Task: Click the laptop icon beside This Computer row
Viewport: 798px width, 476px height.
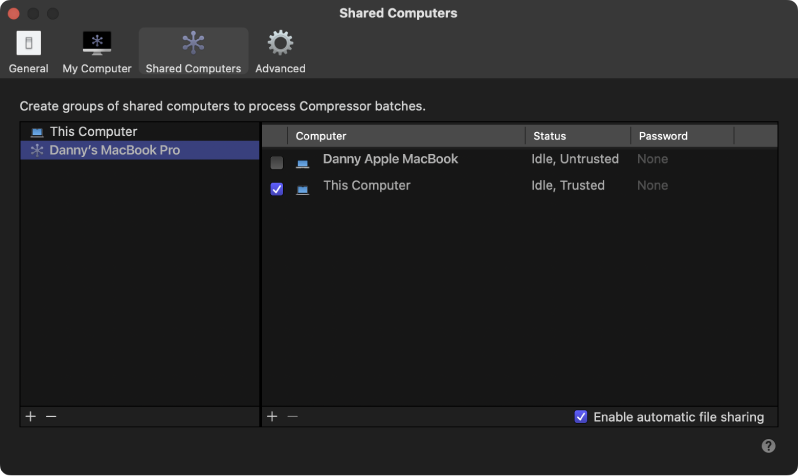Action: (302, 188)
